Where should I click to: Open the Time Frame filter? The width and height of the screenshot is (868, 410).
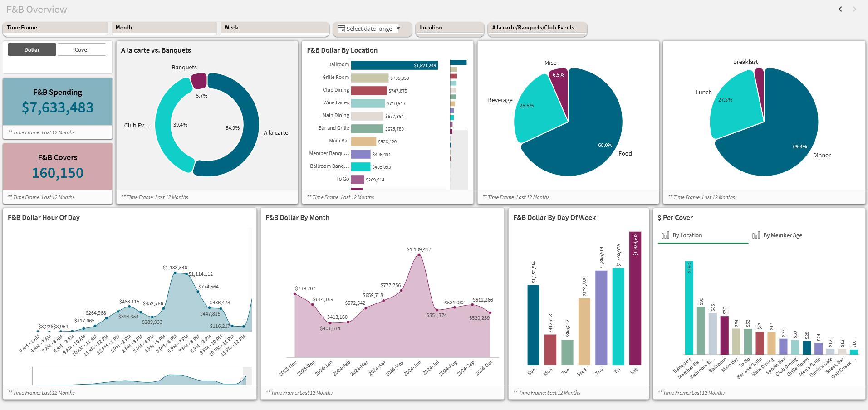(x=55, y=28)
